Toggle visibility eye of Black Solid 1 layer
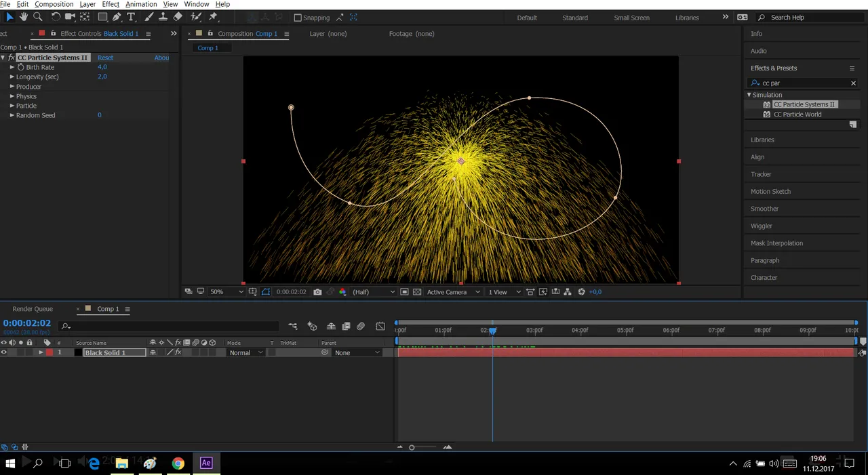The height and width of the screenshot is (475, 868). tap(4, 352)
